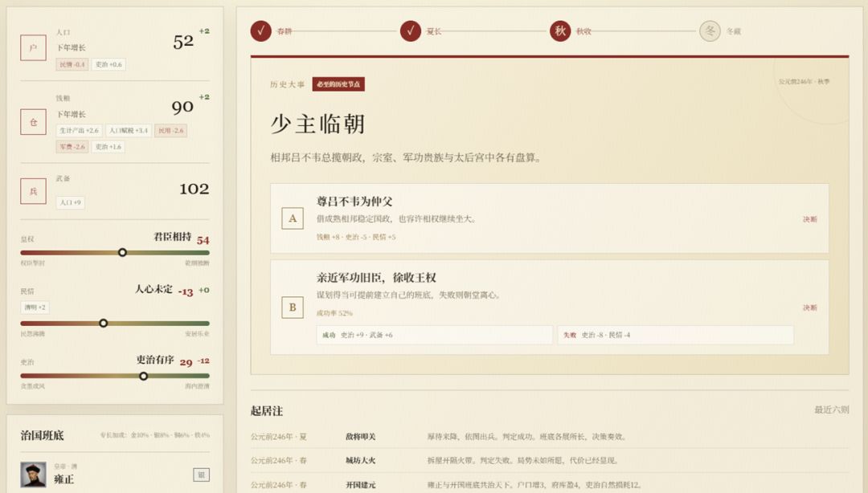Click the 人口赋税 +3.4 tag
The width and height of the screenshot is (868, 493).
[129, 131]
